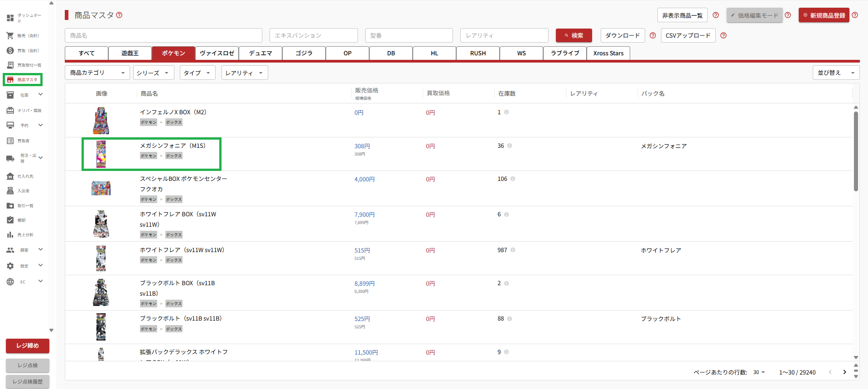
Task: Click the 発注・出荷 truck icon
Action: tap(10, 158)
